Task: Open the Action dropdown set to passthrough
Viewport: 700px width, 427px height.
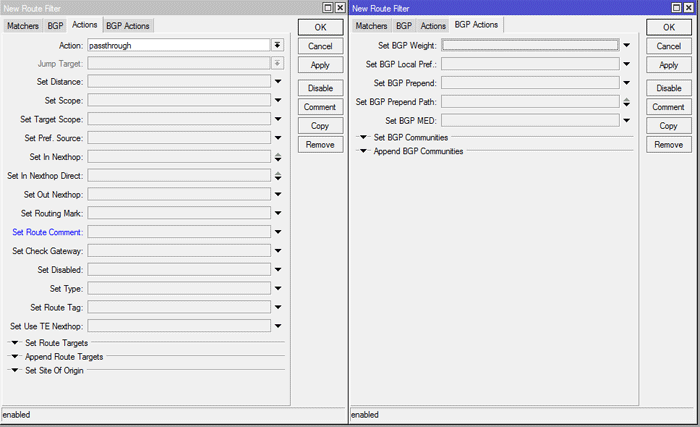Action: click(277, 45)
